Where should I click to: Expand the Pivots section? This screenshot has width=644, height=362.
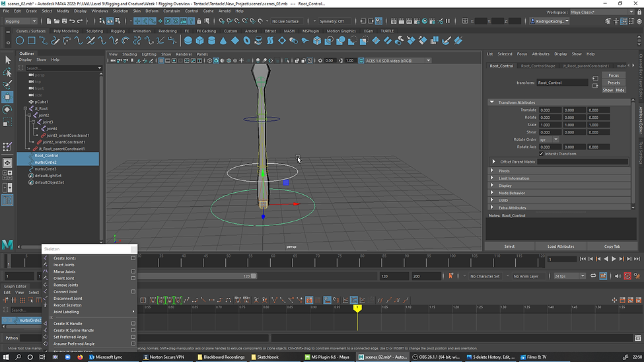pyautogui.click(x=492, y=171)
